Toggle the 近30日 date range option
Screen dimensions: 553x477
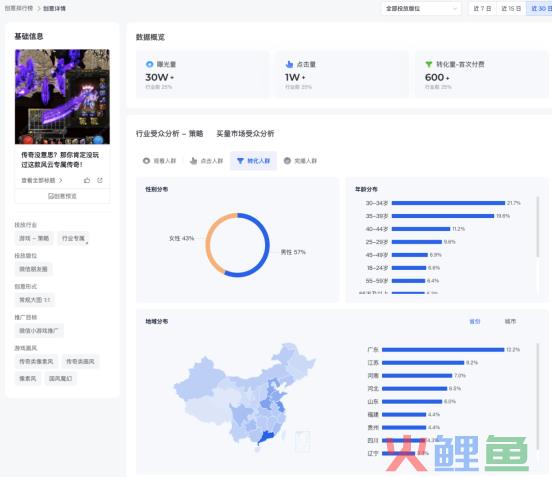coord(540,8)
